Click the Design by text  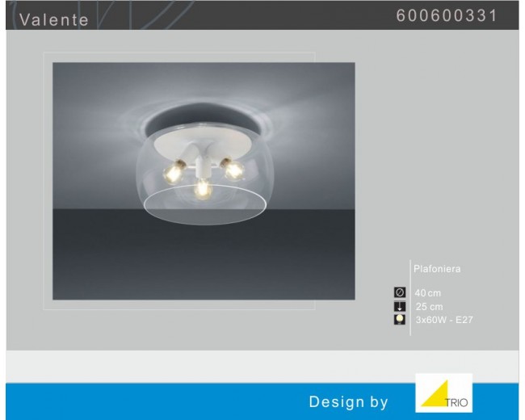click(x=348, y=401)
